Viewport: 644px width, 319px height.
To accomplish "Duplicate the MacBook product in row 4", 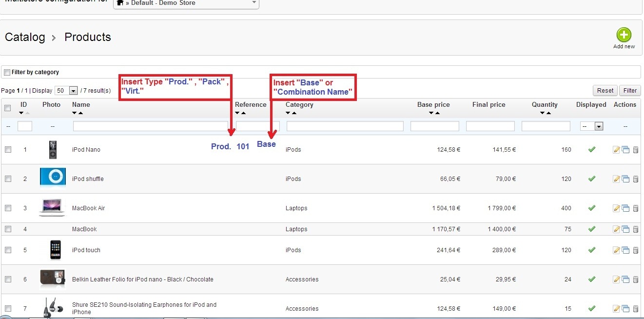I will (x=625, y=229).
